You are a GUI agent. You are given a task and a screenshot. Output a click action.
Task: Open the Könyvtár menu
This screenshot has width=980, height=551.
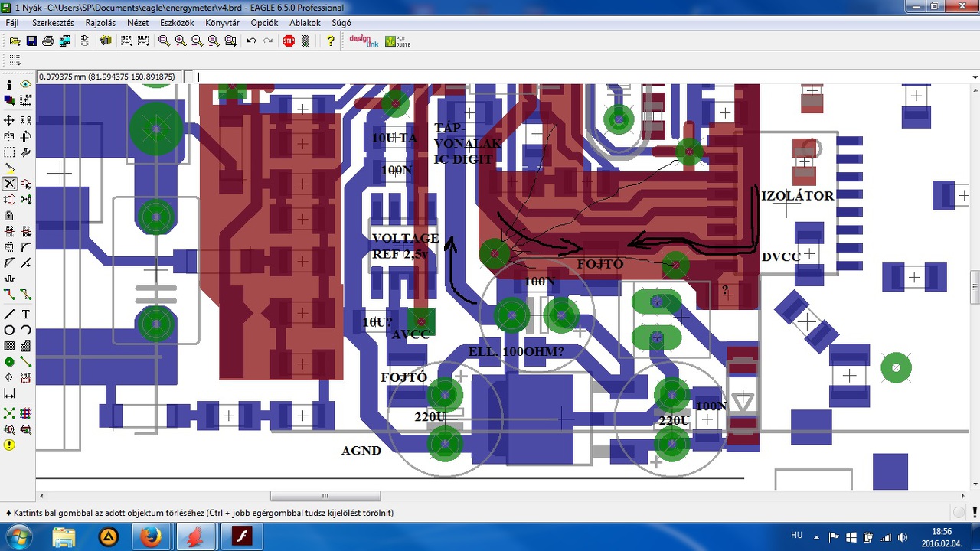(222, 23)
